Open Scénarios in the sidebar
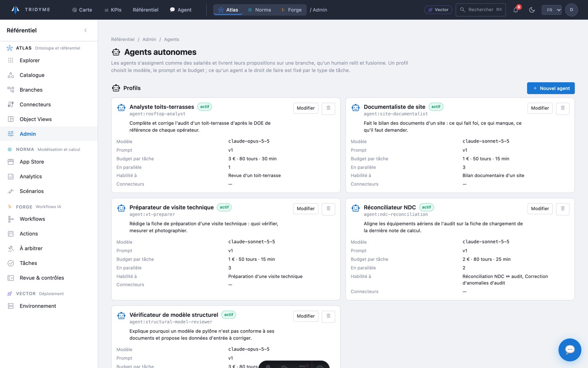588x368 pixels. [x=49, y=191]
